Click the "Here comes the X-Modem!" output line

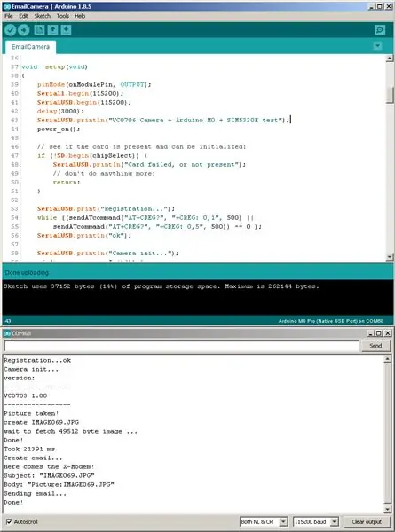(49, 467)
